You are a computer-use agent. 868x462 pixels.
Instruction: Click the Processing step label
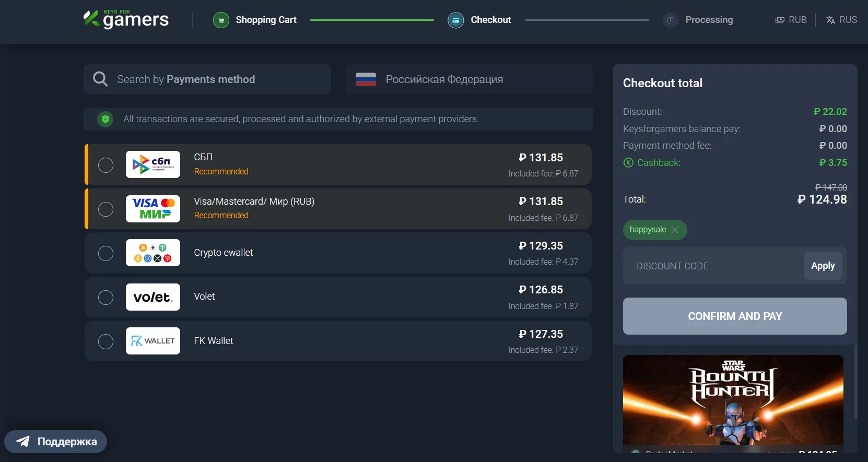pyautogui.click(x=709, y=20)
